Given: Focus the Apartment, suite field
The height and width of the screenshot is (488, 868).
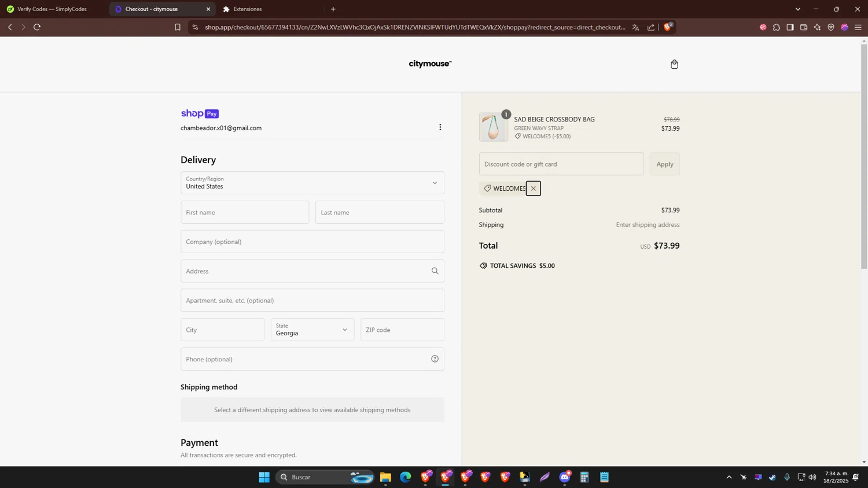Looking at the screenshot, I should point(312,300).
